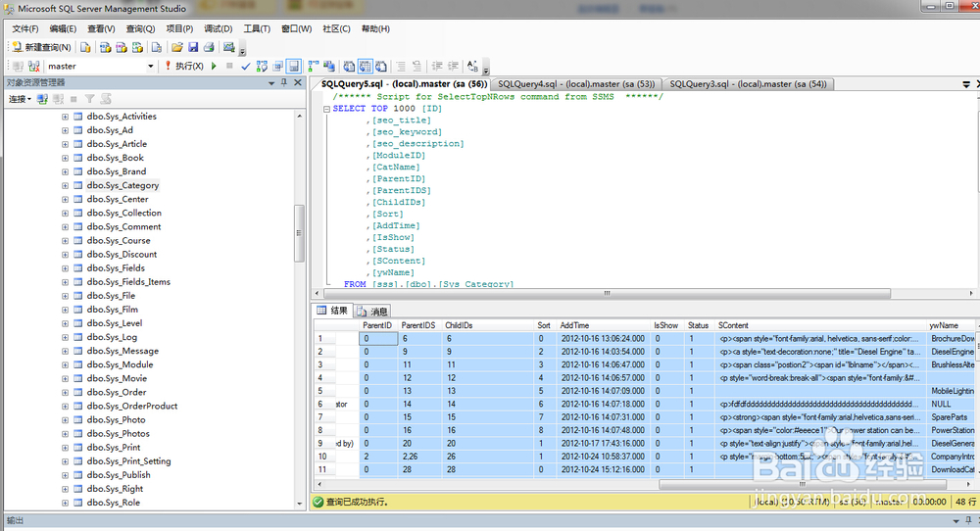Open the 帮助(H) menu
The width and height of the screenshot is (980, 531).
point(375,28)
